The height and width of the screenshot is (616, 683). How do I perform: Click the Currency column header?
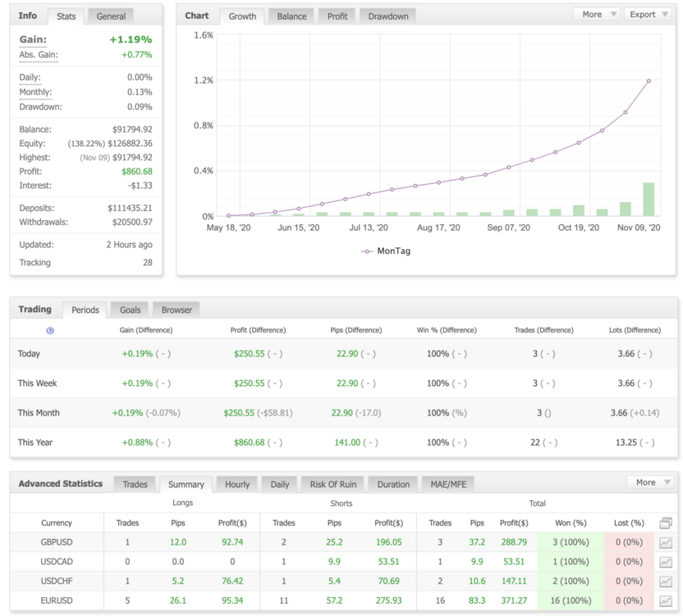[57, 522]
